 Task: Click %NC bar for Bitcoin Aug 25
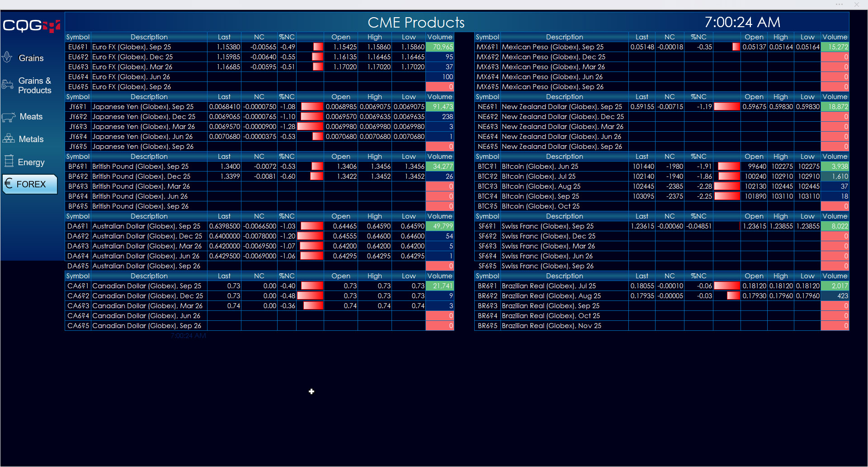(x=727, y=186)
